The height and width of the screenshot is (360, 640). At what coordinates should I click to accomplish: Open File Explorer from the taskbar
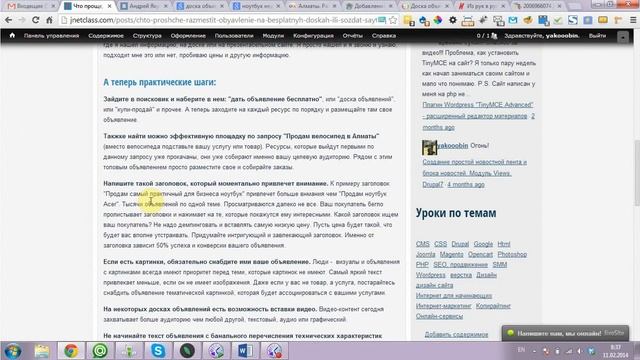pos(42,351)
